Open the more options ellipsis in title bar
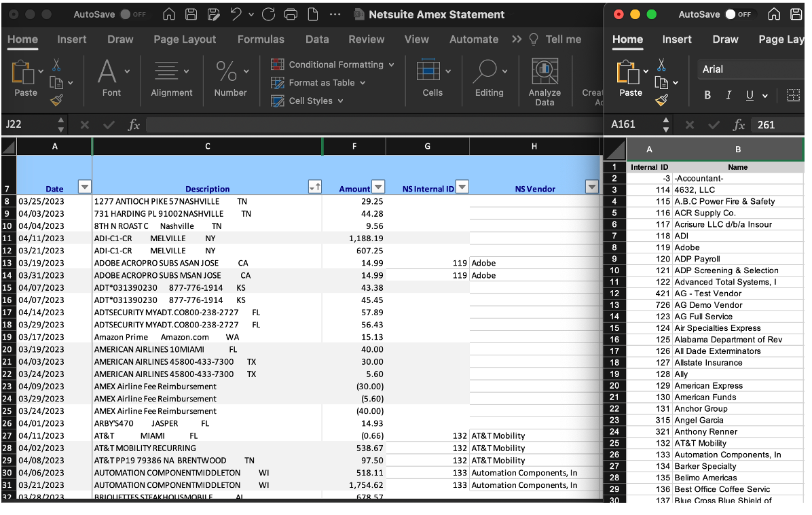The width and height of the screenshot is (812, 515). coord(335,14)
